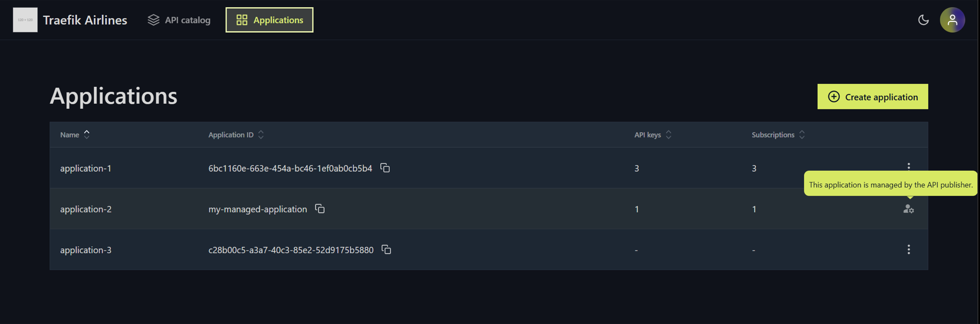The height and width of the screenshot is (324, 980).
Task: Sort the table by API keys
Action: pos(653,134)
